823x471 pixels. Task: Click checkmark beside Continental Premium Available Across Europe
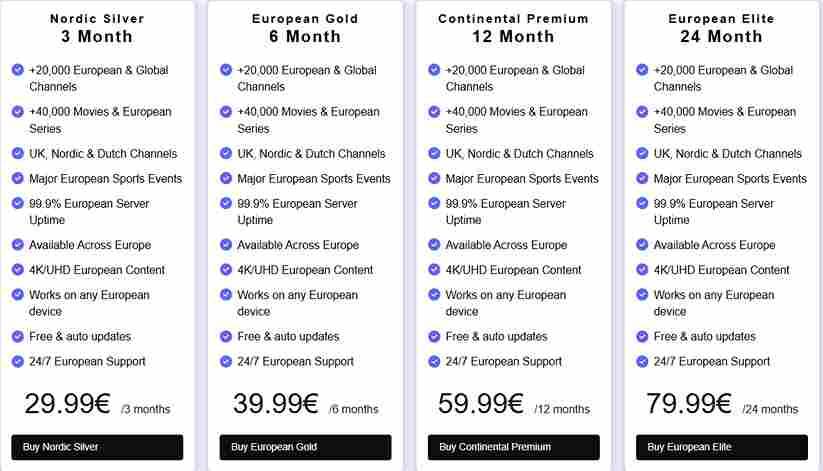click(x=434, y=245)
